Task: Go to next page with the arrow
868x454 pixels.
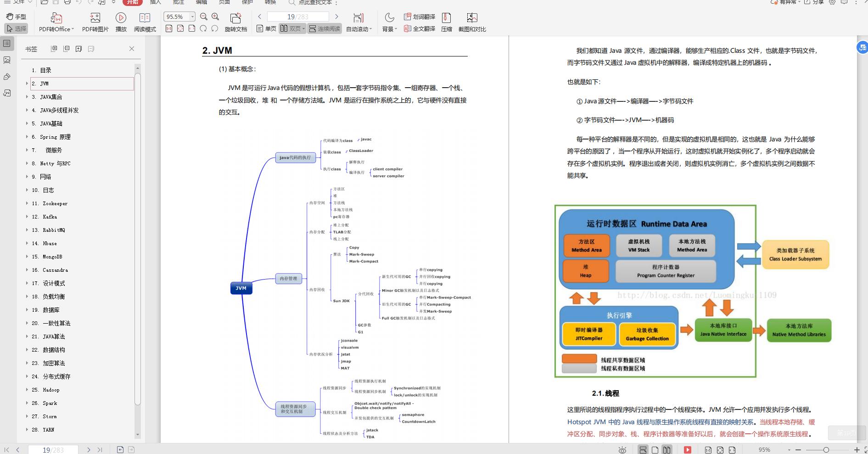Action: tap(336, 16)
